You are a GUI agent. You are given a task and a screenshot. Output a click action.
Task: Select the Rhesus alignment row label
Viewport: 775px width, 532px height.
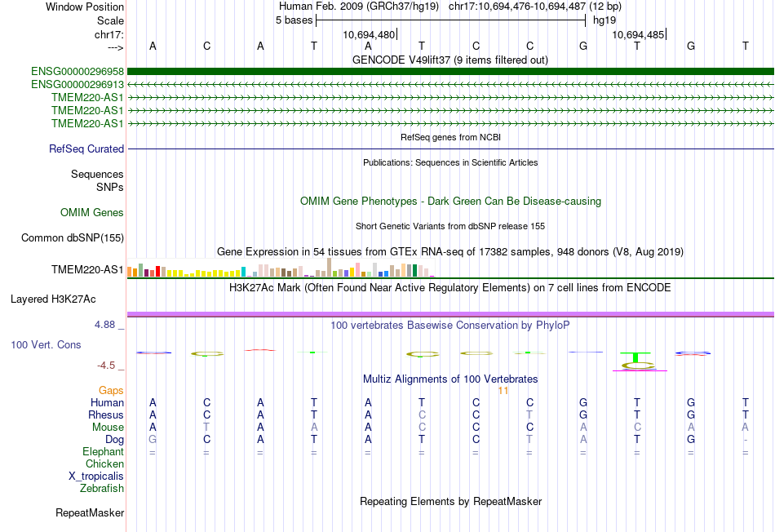(x=106, y=415)
